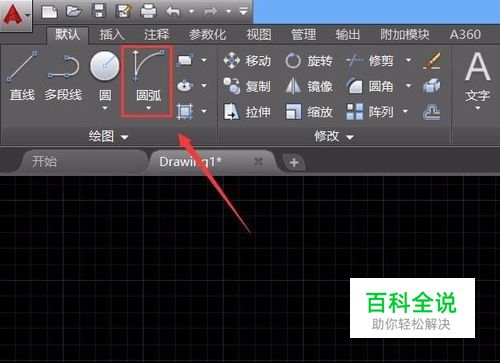Open the 参数化 ribbon tab
This screenshot has height=363, width=500.
click(207, 35)
